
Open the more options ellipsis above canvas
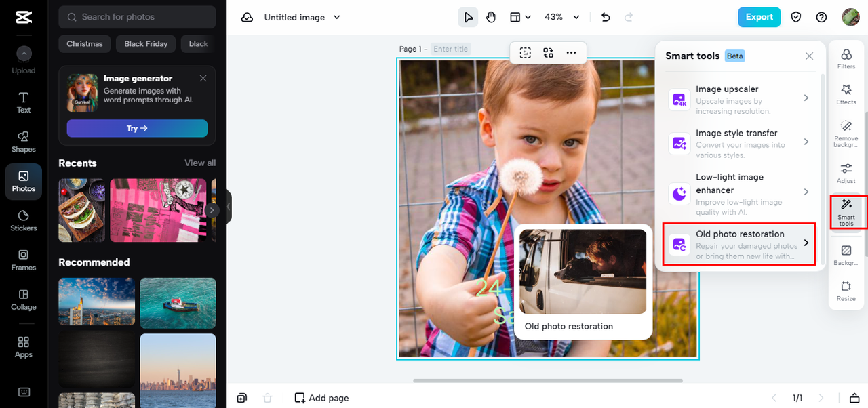point(571,52)
